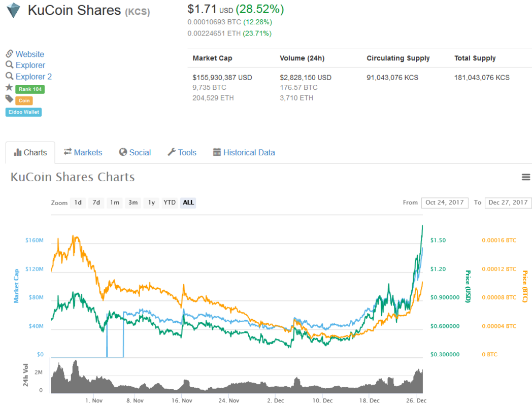Click the Volume (24h) column header
The height and width of the screenshot is (406, 532).
[302, 58]
